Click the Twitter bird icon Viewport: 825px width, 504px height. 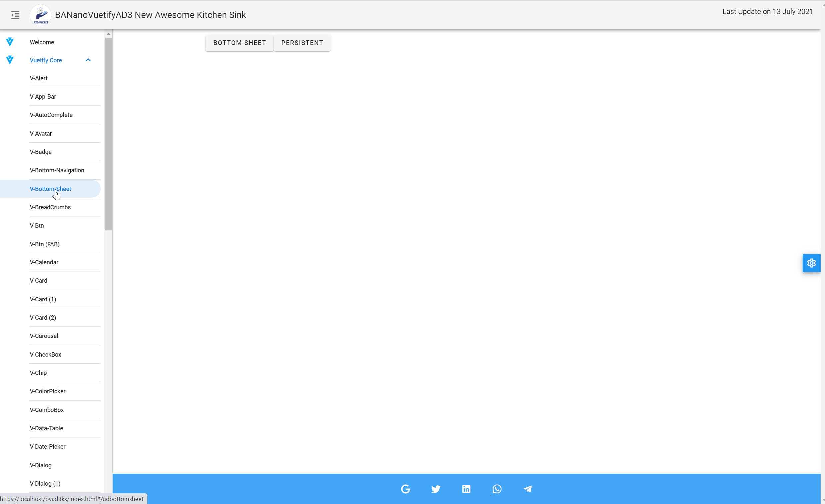pyautogui.click(x=435, y=489)
